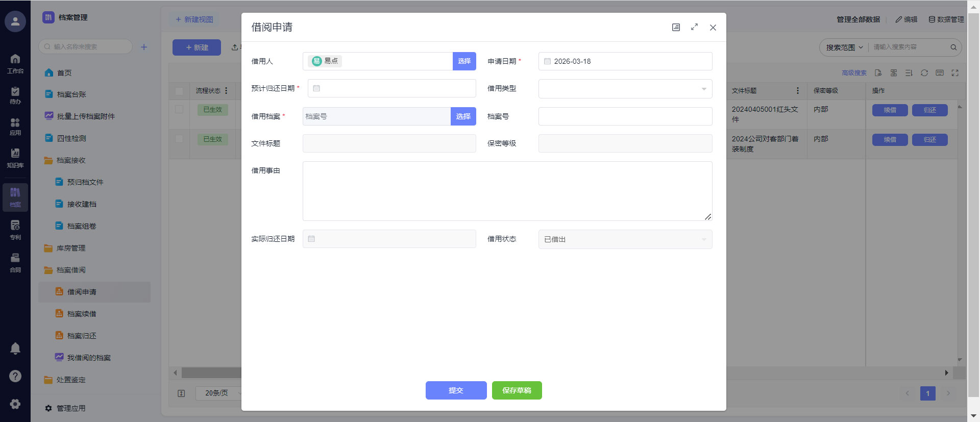The height and width of the screenshot is (422, 980).
Task: Click the notification bell icon
Action: pos(15,349)
